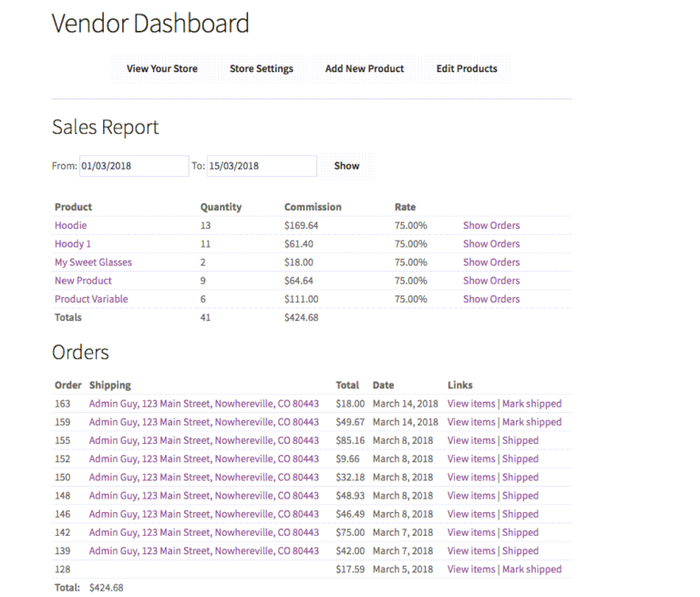The width and height of the screenshot is (700, 597).
Task: Open shipping address of order 155
Action: pyautogui.click(x=204, y=440)
